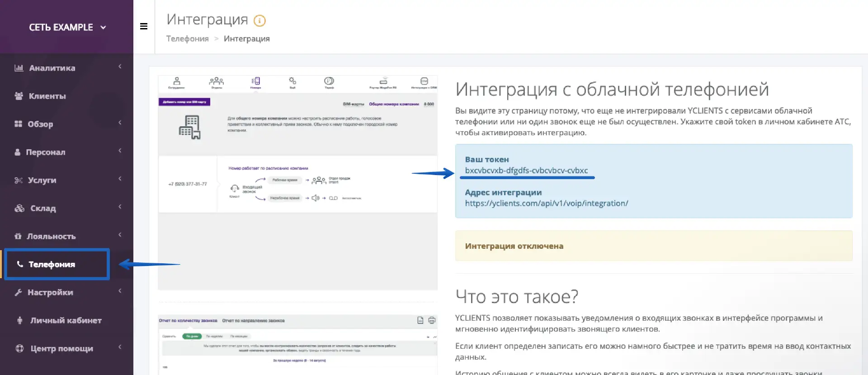Click the info icon beside Интеграция title
868x375 pixels.
click(x=259, y=20)
